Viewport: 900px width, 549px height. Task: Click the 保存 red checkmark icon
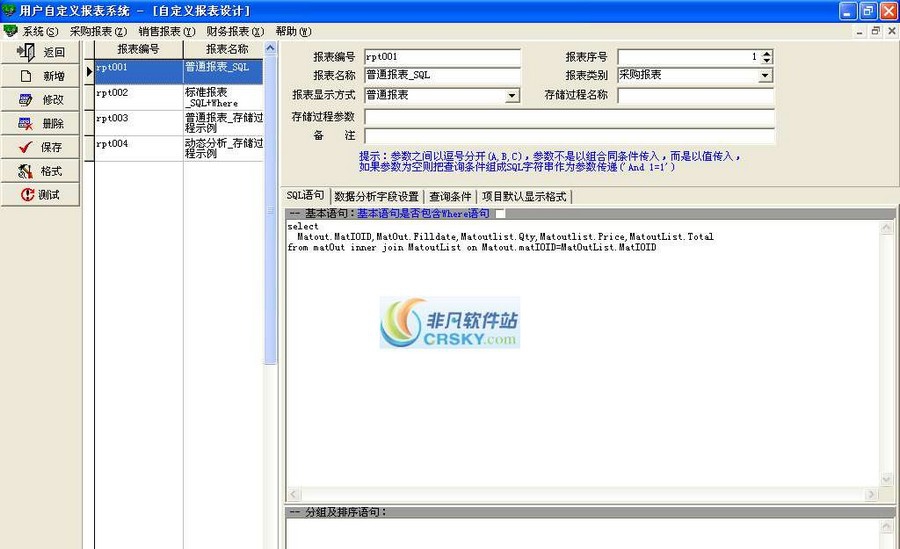pos(25,148)
